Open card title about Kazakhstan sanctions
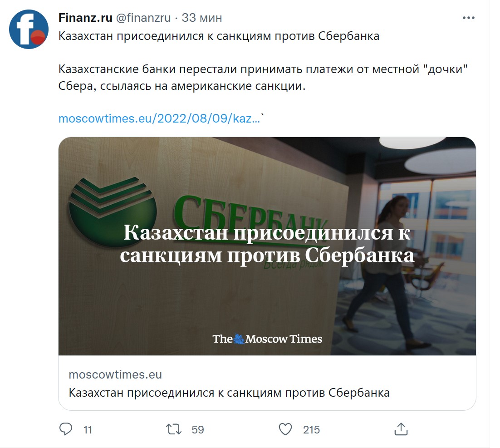 [229, 393]
